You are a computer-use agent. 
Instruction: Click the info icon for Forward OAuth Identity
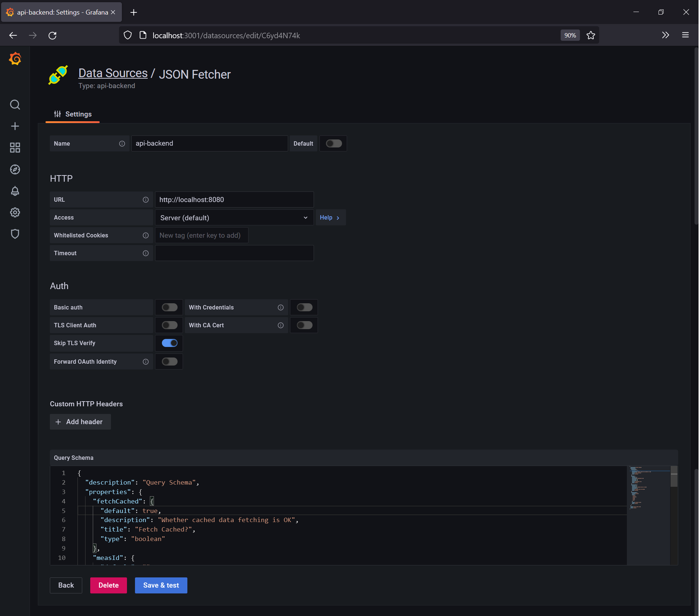point(146,362)
